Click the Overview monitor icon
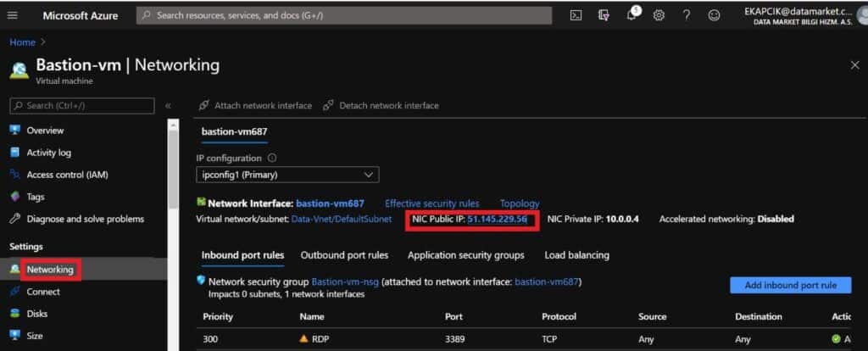Viewport: 868px width, 351px height. point(15,130)
